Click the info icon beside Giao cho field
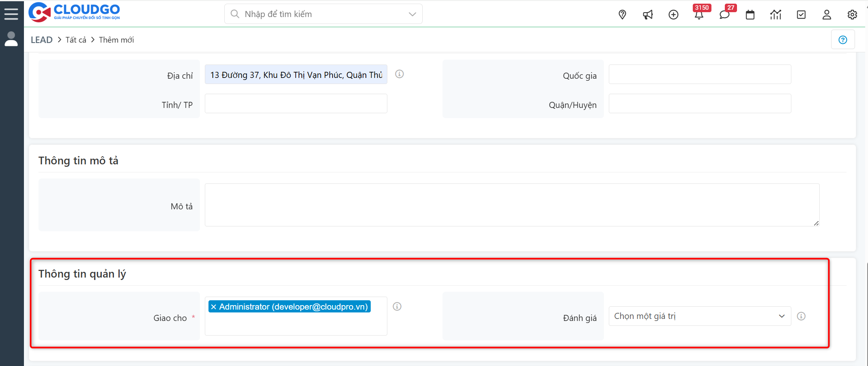The image size is (868, 366). click(x=397, y=306)
